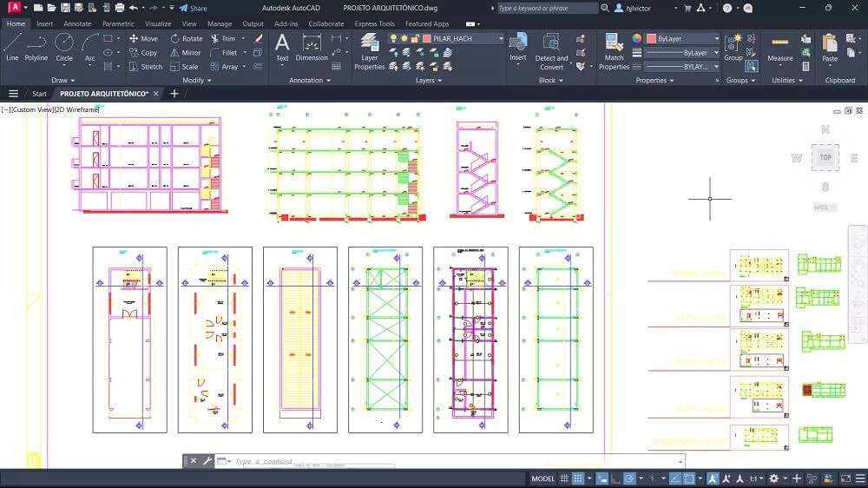Open the Annotate ribbon tab
The image size is (868, 488).
(x=77, y=23)
